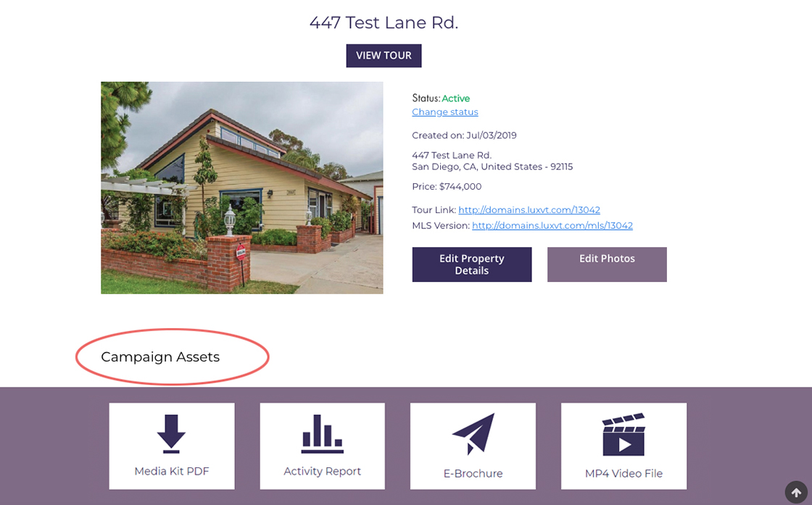Click the scroll-to-top arrow icon
The height and width of the screenshot is (505, 812).
pos(797,492)
